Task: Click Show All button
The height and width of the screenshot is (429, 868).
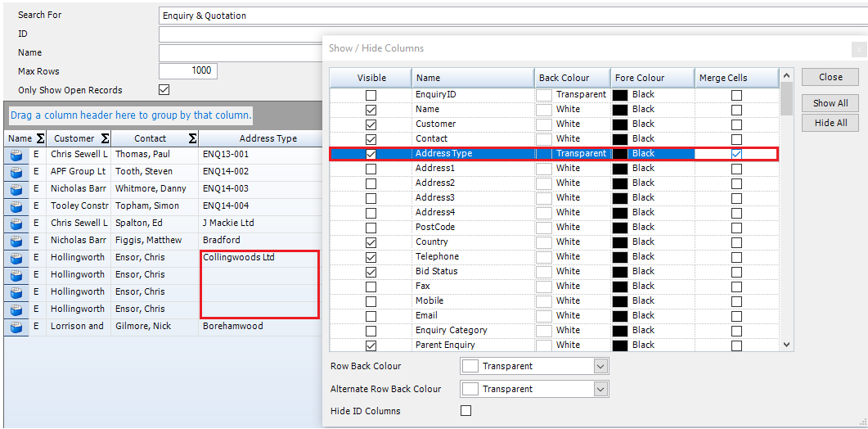Action: click(830, 103)
